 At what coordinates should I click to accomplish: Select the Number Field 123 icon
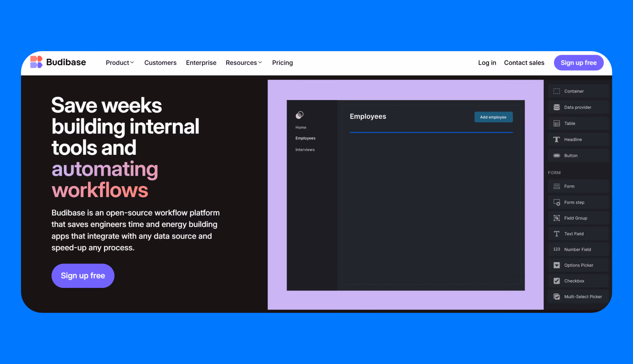pos(557,249)
